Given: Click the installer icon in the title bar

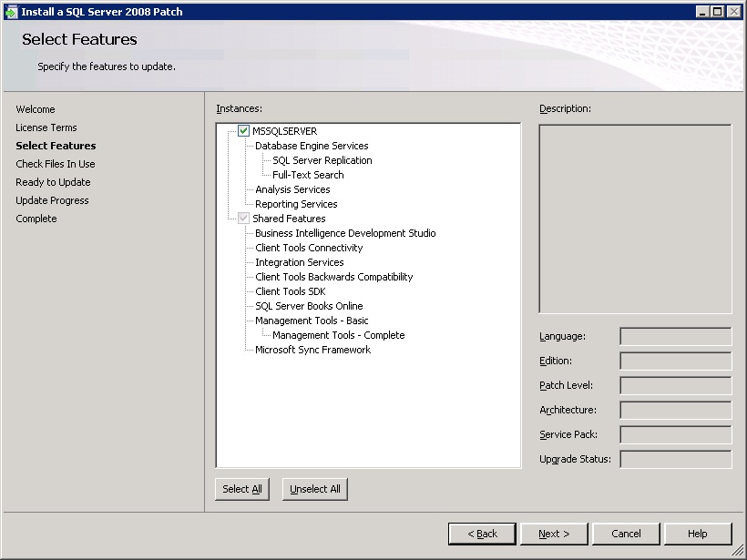Looking at the screenshot, I should coord(11,12).
